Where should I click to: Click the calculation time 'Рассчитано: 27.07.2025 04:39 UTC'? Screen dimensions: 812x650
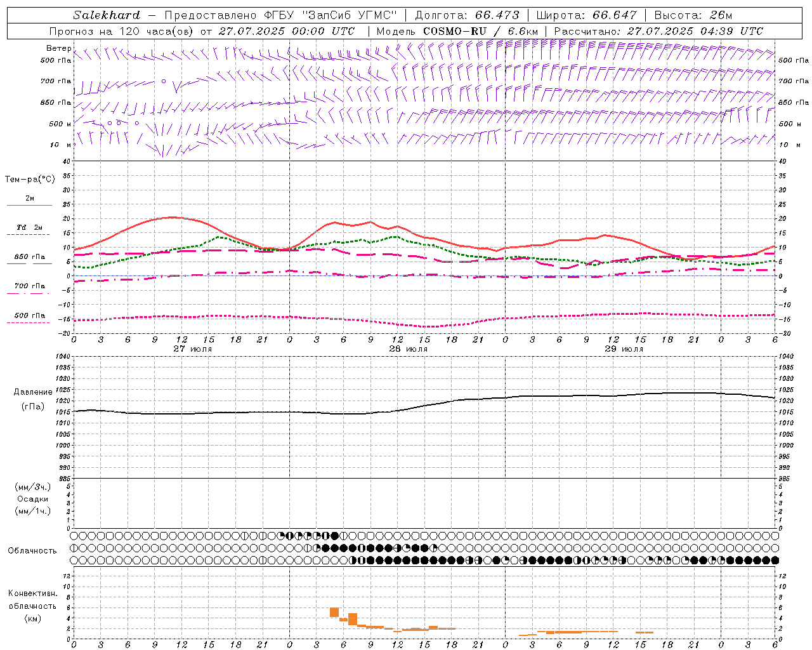(x=658, y=31)
